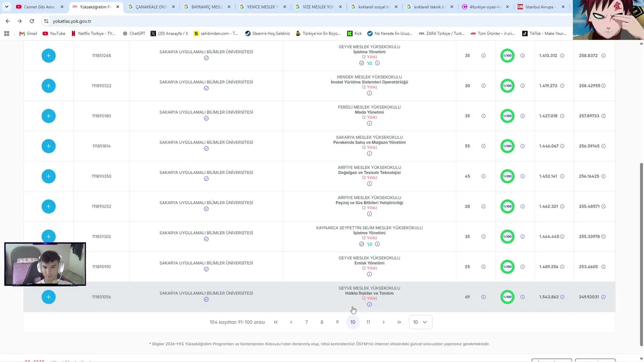The height and width of the screenshot is (362, 644).
Task: Open the info icon under Doğalgaz ve Tesisatı Teknolojisi
Action: pyautogui.click(x=369, y=184)
